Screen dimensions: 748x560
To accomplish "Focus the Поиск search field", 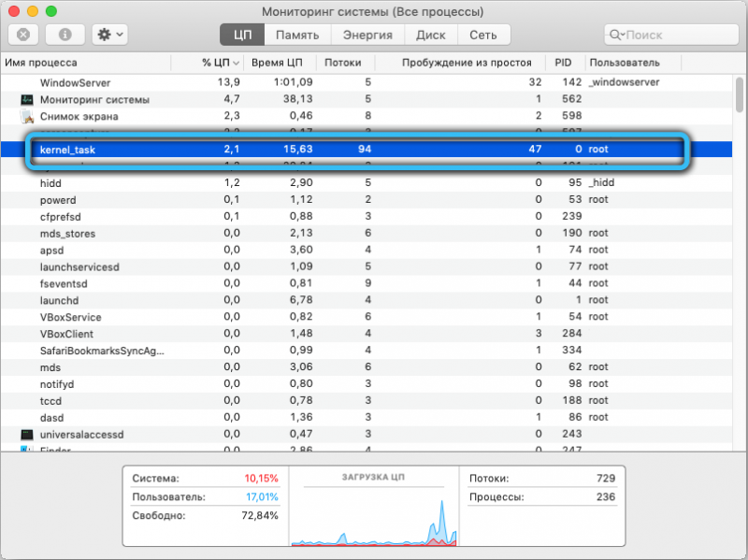I will pos(671,35).
